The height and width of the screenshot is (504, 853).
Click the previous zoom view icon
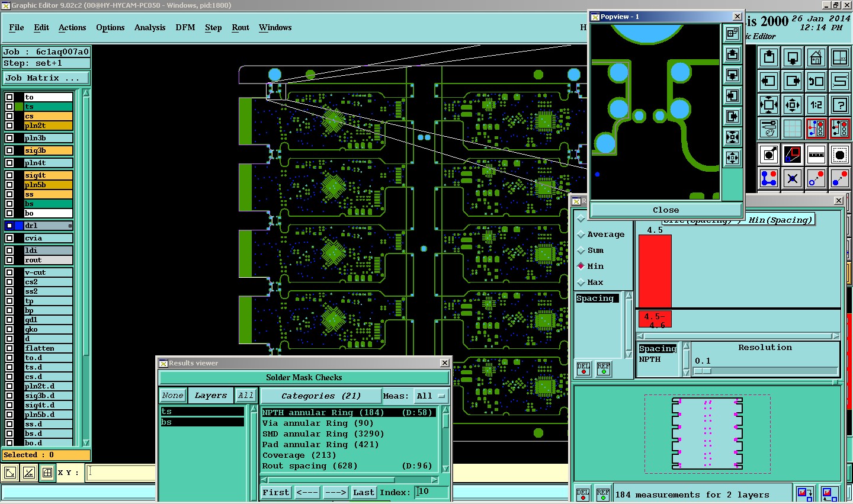[x=816, y=81]
